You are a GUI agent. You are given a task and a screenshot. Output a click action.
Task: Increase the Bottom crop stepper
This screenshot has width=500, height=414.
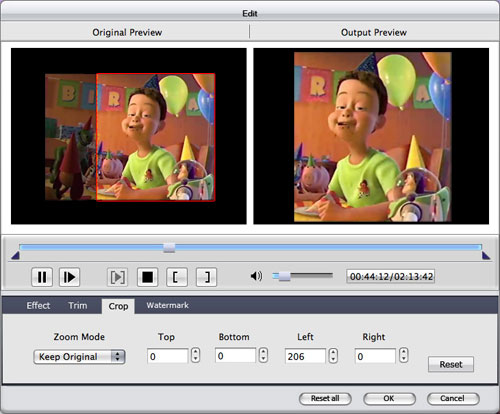[263, 351]
